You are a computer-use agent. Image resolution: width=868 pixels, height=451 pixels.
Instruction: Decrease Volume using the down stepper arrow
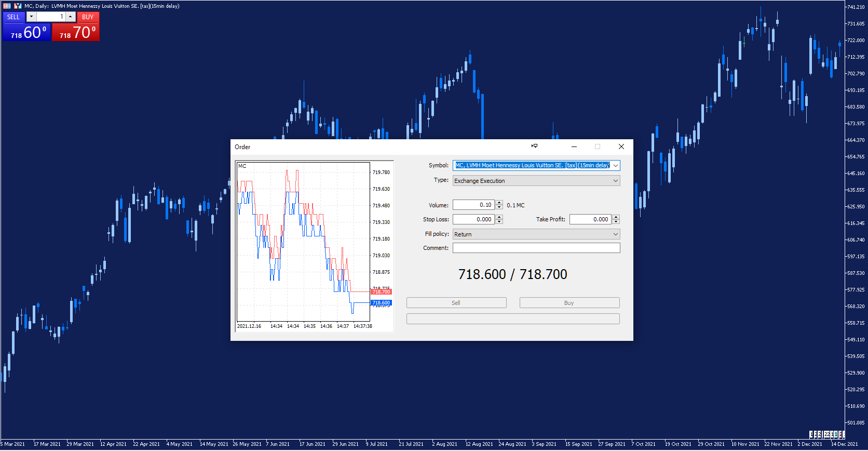[x=499, y=207]
